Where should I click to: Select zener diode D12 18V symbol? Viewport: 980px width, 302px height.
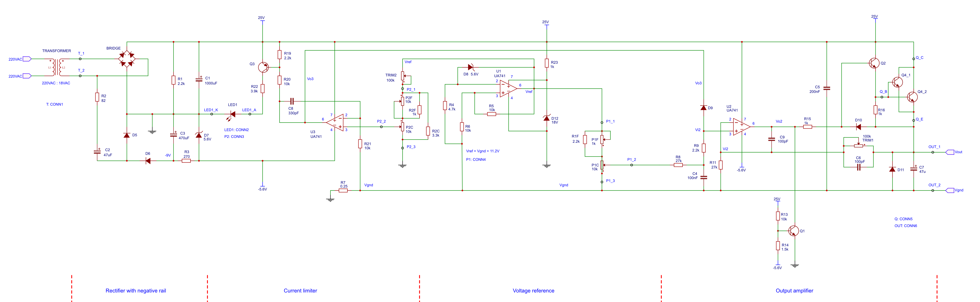tap(547, 119)
